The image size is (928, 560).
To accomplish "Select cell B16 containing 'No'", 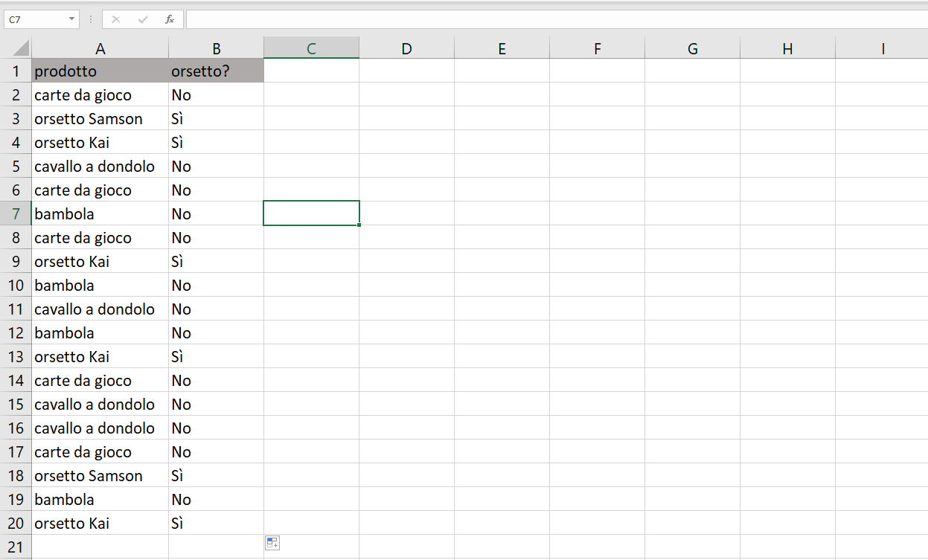I will point(216,428).
